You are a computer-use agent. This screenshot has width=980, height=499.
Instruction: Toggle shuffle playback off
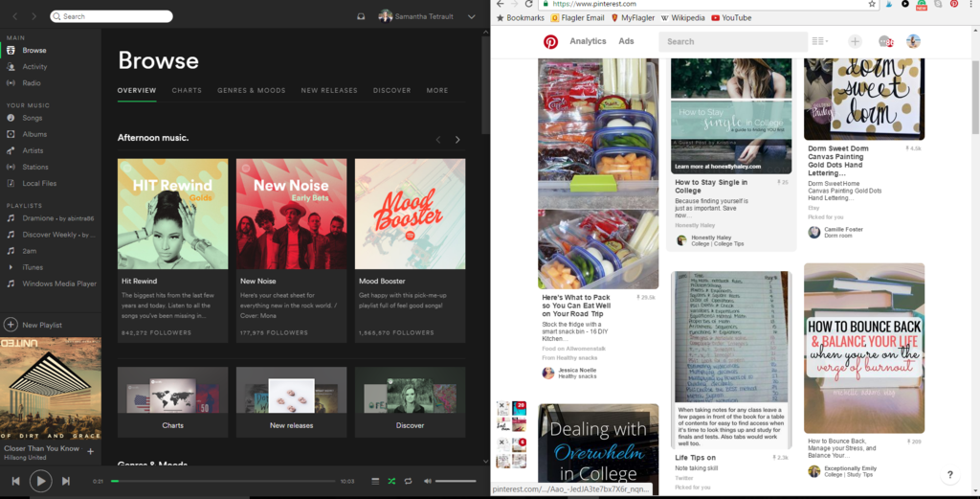click(391, 481)
